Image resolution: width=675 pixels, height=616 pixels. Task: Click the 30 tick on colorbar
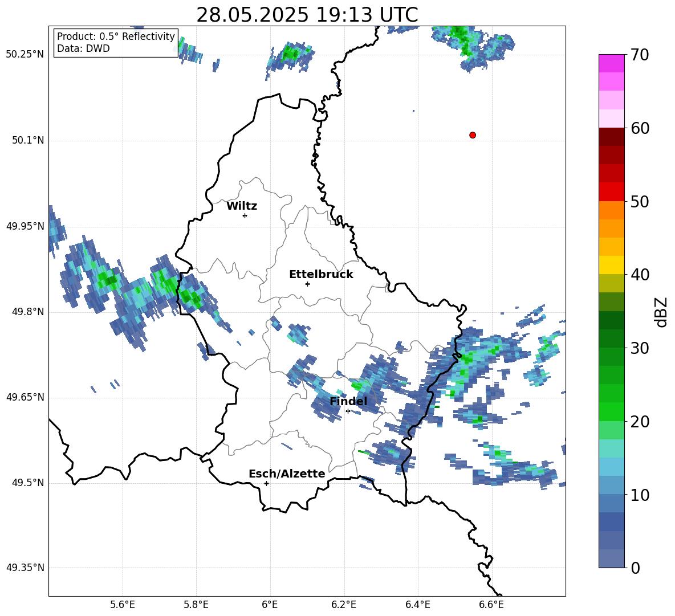pyautogui.click(x=639, y=348)
